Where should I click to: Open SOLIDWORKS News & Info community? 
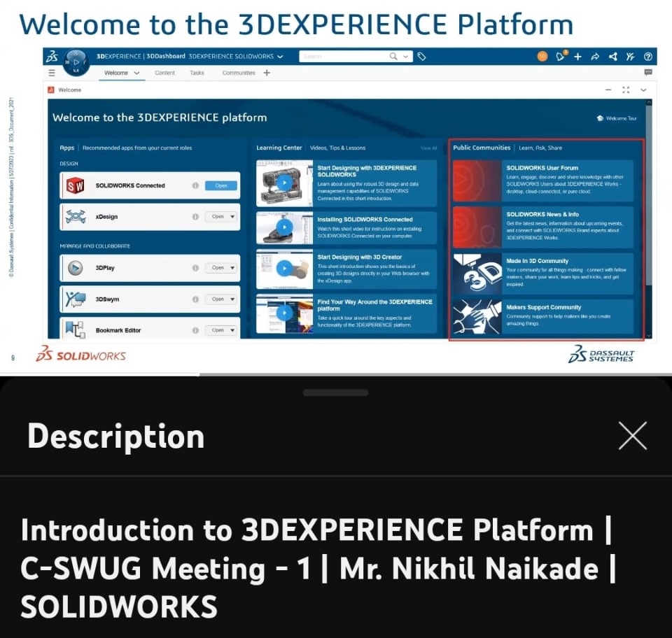pos(543,227)
